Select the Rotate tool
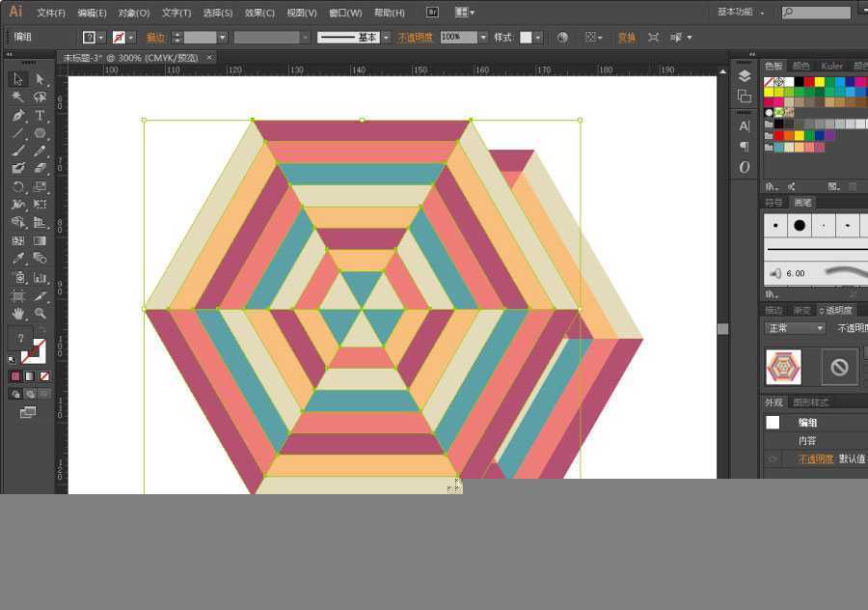The image size is (868, 610). [17, 187]
